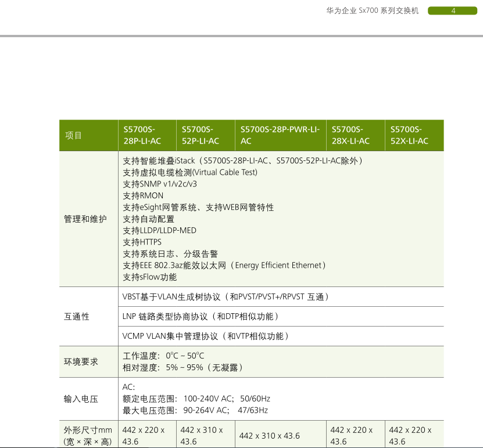This screenshot has width=483, height=448.
Task: Select the line "支持自动配置"
Action: (149, 219)
